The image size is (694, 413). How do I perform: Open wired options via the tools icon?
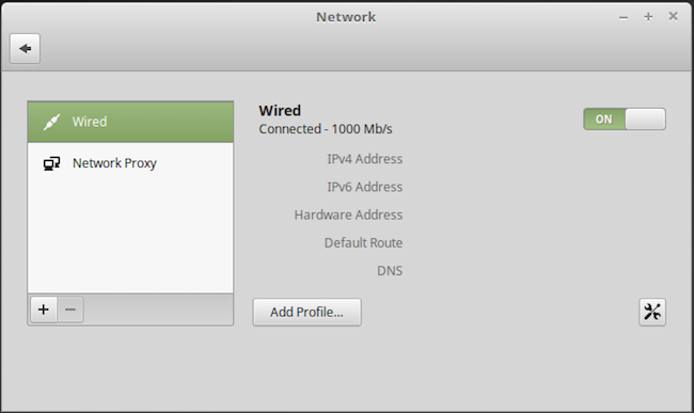point(652,312)
